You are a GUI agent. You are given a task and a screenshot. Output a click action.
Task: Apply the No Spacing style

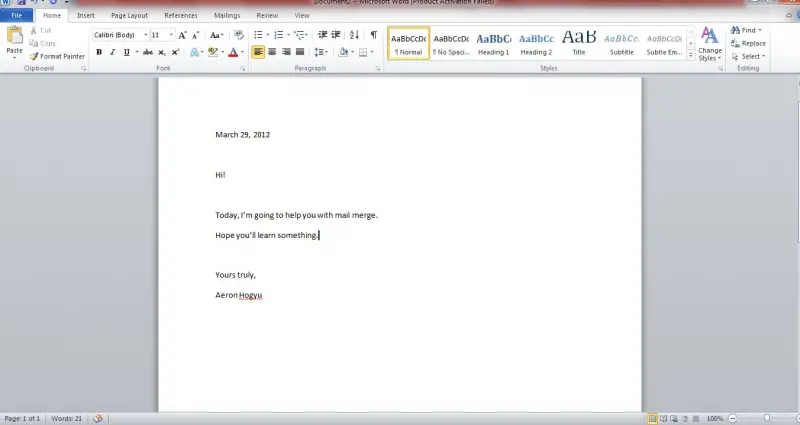click(x=451, y=43)
